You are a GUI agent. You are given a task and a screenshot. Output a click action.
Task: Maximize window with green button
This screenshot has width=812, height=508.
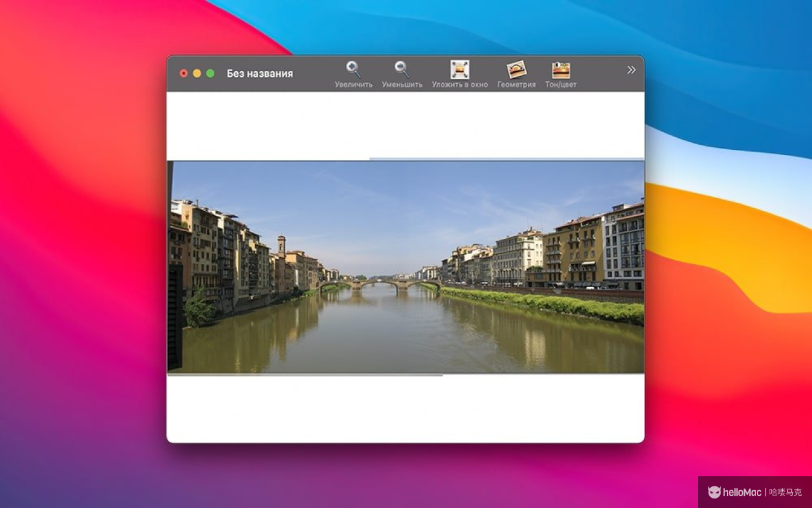tap(211, 74)
